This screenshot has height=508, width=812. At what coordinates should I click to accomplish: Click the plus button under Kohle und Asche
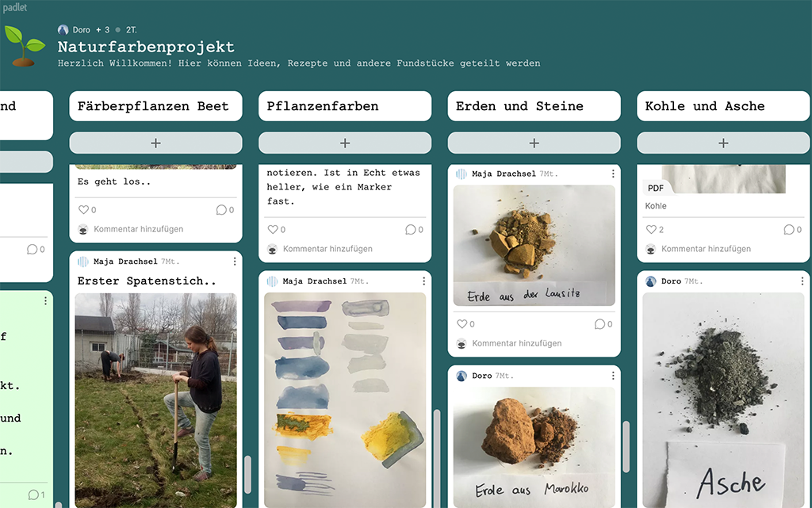723,143
